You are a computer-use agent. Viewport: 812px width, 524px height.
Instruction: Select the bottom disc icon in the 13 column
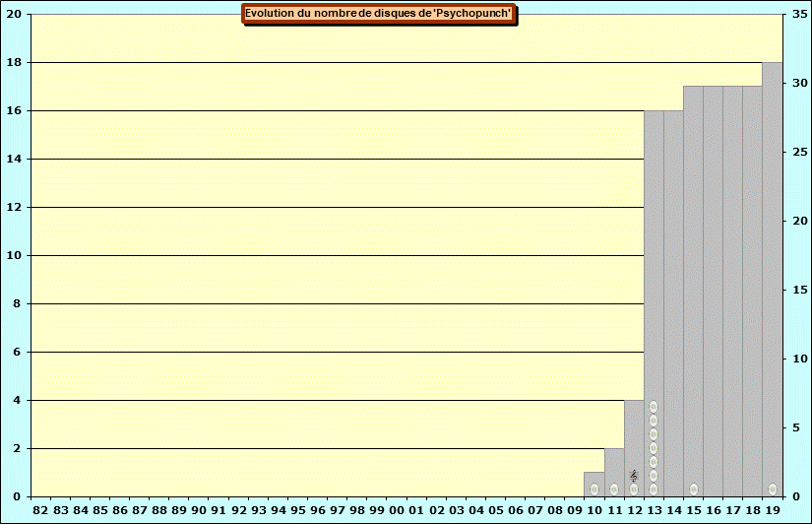(654, 489)
